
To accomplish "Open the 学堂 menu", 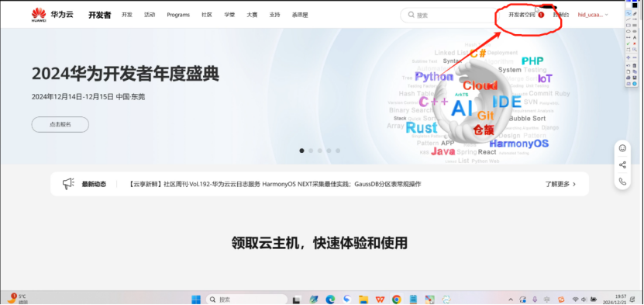I will coord(229,15).
